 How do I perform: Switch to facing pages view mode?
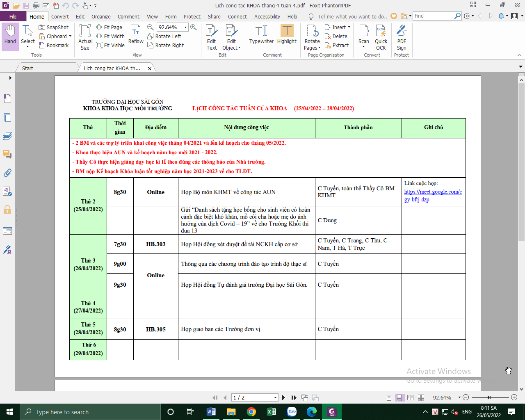[410, 397]
